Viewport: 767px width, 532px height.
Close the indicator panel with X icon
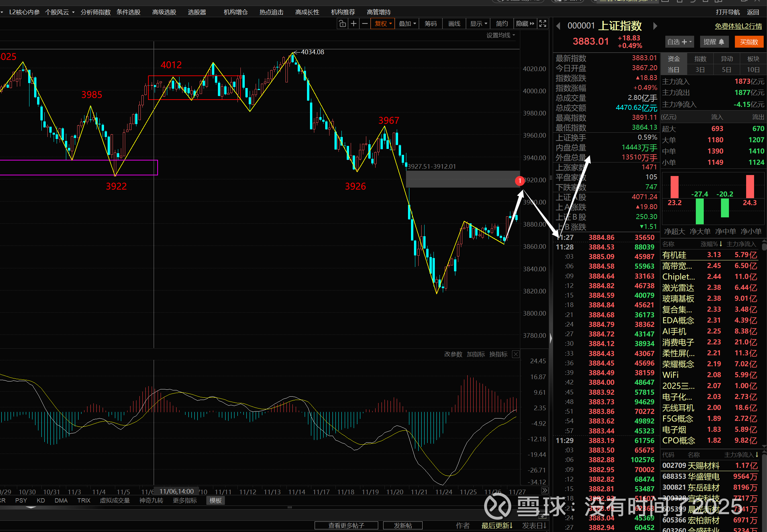click(x=515, y=354)
